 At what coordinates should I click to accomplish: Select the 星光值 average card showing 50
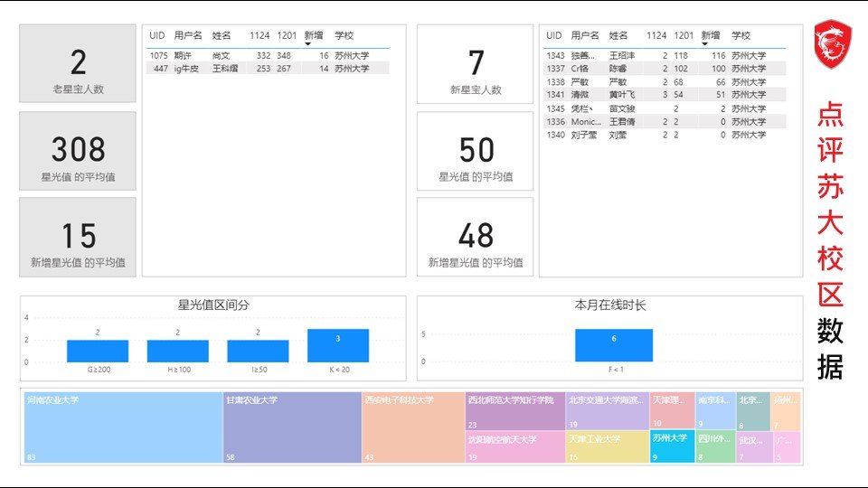pyautogui.click(x=475, y=151)
